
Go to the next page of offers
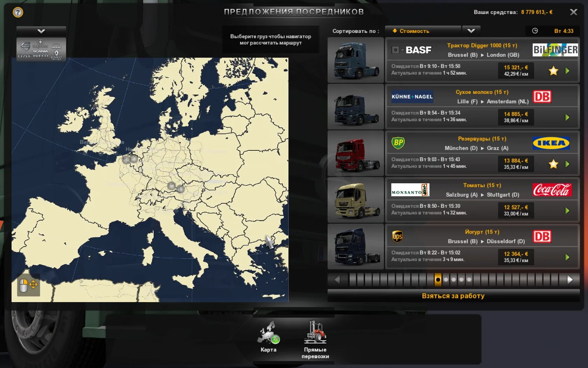coord(570,280)
